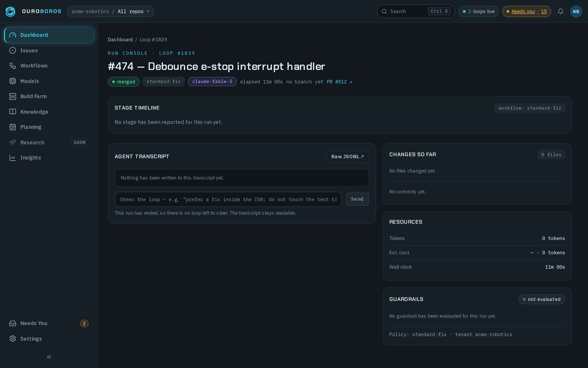Focus the Steer the loop input field
Viewport: 588px width, 368px height.
pos(228,200)
